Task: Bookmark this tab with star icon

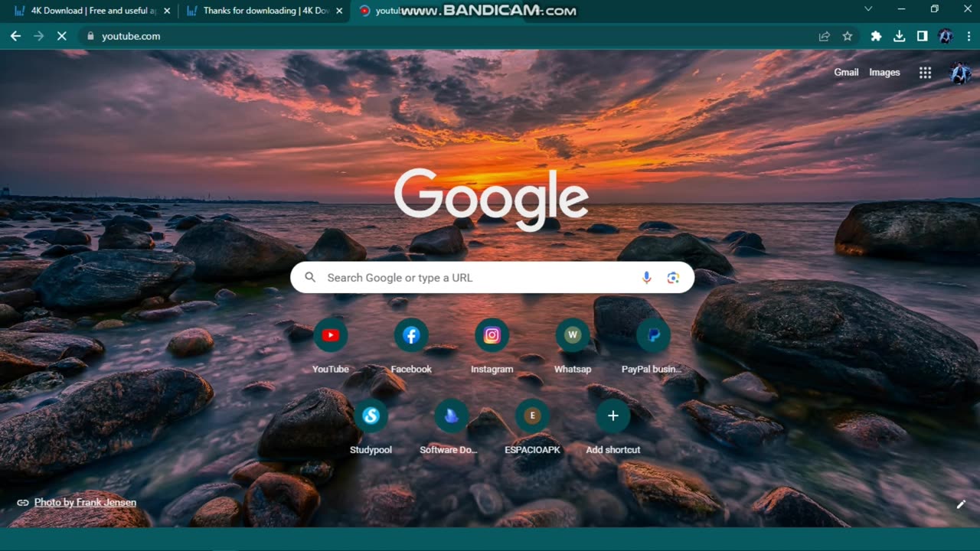Action: coord(848,36)
